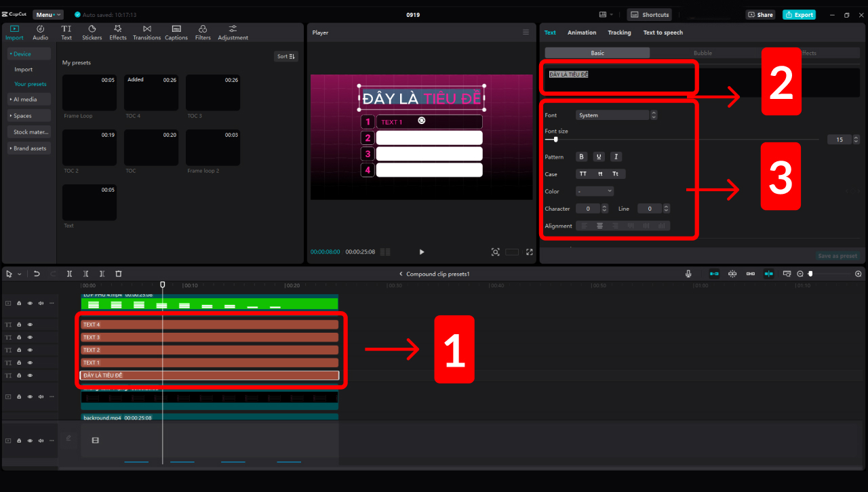Switch to the Text to speech tab
This screenshot has height=492, width=868.
point(663,33)
